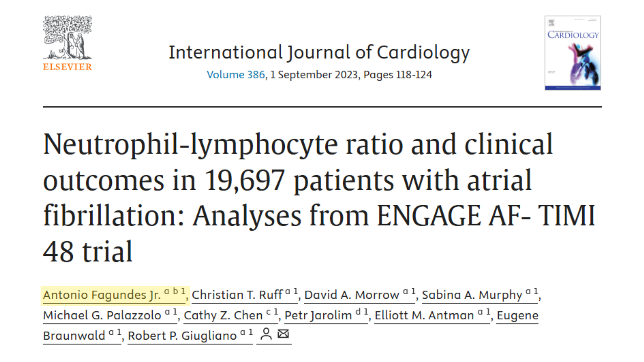
Task: Click the article title heading
Action: (x=319, y=198)
